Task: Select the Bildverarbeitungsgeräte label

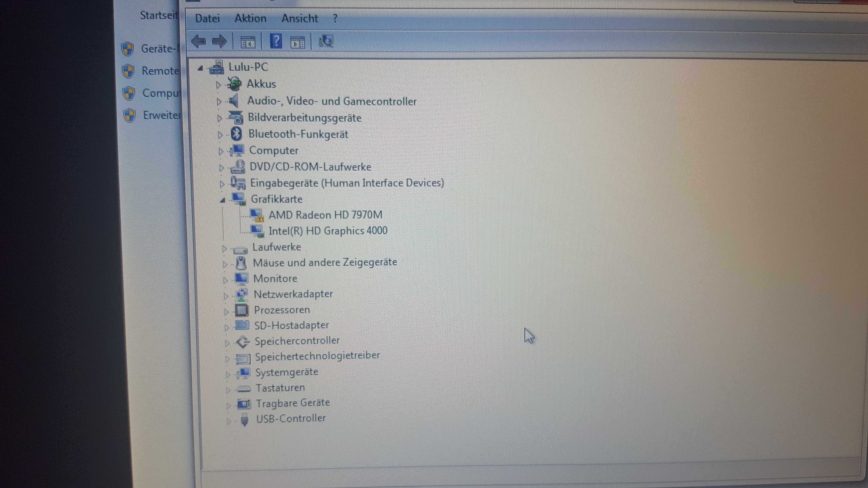Action: [x=305, y=118]
